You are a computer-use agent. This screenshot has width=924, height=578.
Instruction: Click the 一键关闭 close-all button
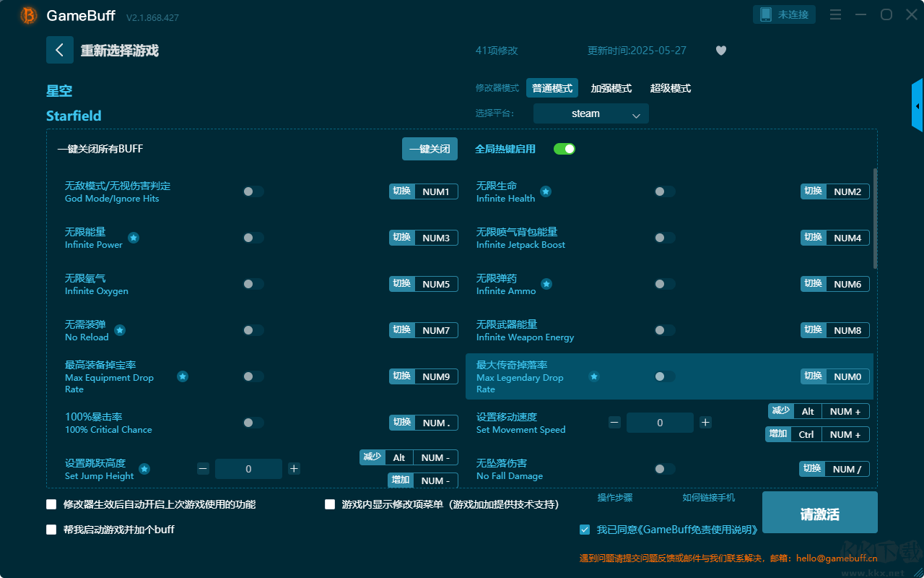click(x=430, y=149)
